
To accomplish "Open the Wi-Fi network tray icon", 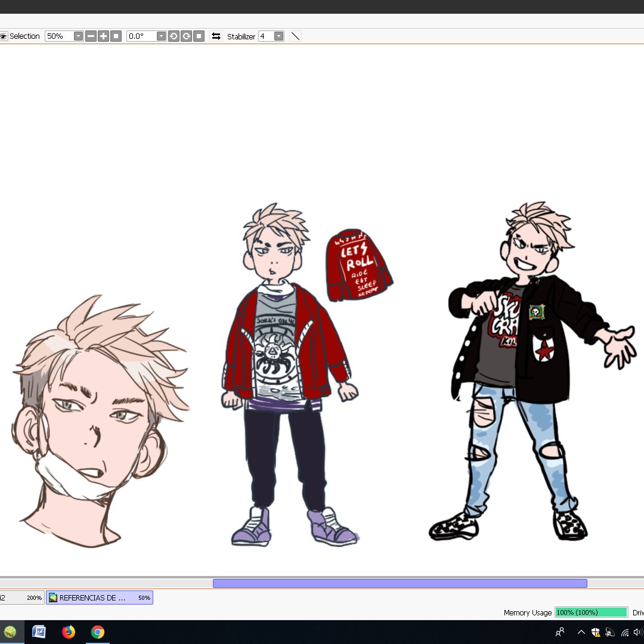I will point(625,632).
